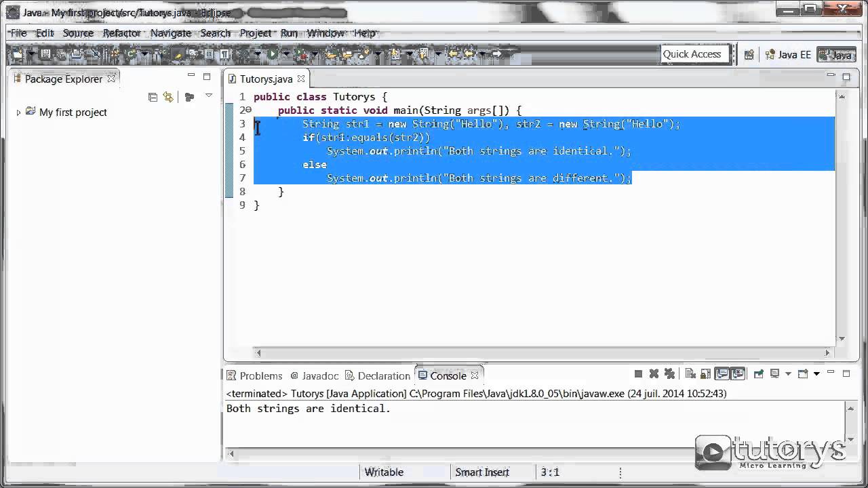868x488 pixels.
Task: Click Display Selected Console icon
Action: click(775, 374)
